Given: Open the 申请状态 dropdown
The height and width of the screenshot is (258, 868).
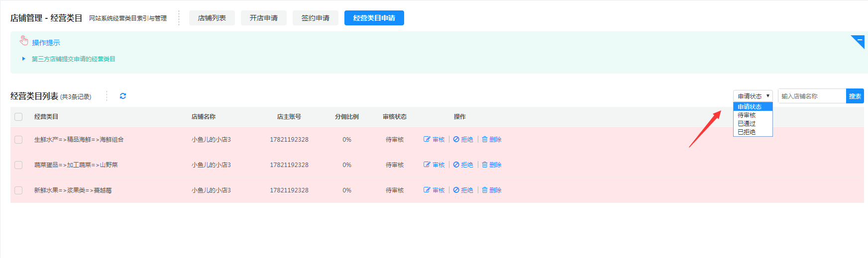Looking at the screenshot, I should point(753,96).
